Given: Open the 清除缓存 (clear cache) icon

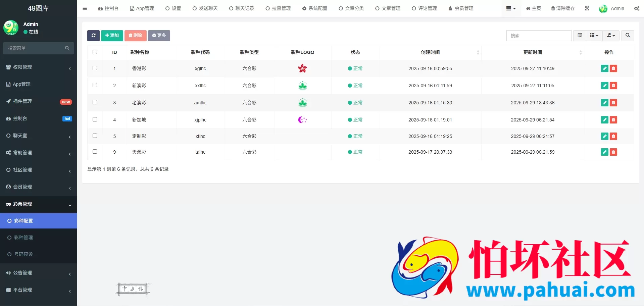Looking at the screenshot, I should tap(563, 8).
